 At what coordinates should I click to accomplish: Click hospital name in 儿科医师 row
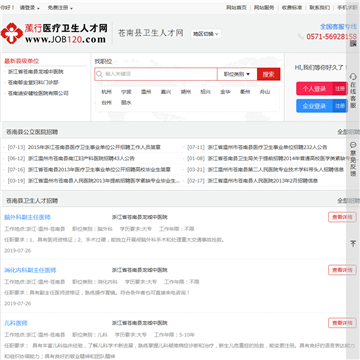pyautogui.click(x=139, y=323)
